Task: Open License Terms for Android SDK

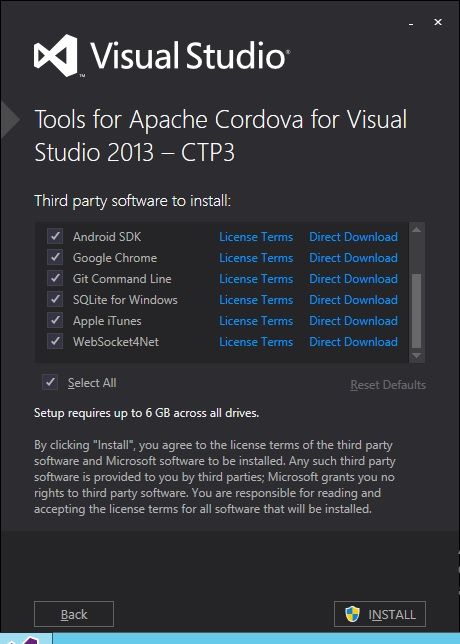Action: 256,237
